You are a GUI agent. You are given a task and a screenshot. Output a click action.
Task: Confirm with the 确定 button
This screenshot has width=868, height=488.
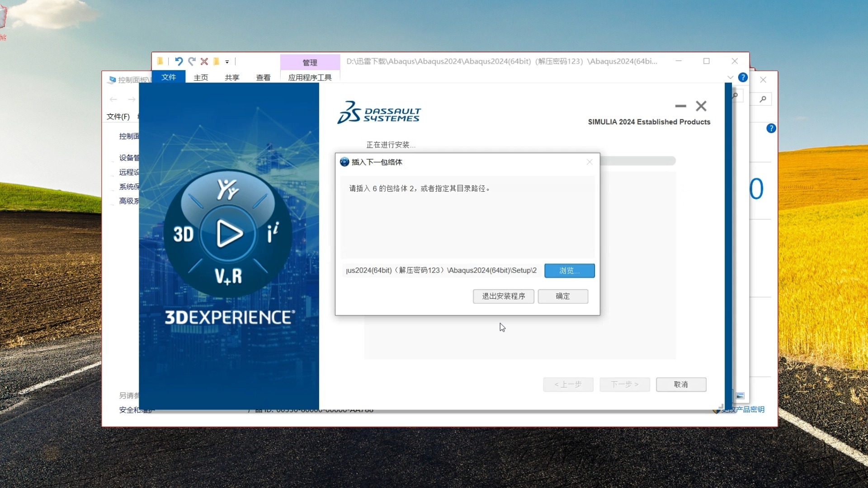[563, 296]
